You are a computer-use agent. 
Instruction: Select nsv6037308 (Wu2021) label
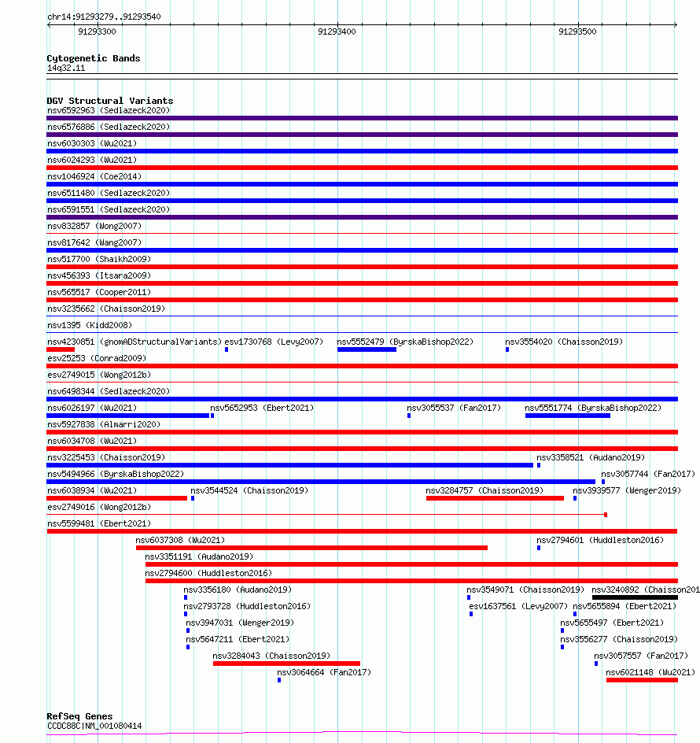[180, 540]
